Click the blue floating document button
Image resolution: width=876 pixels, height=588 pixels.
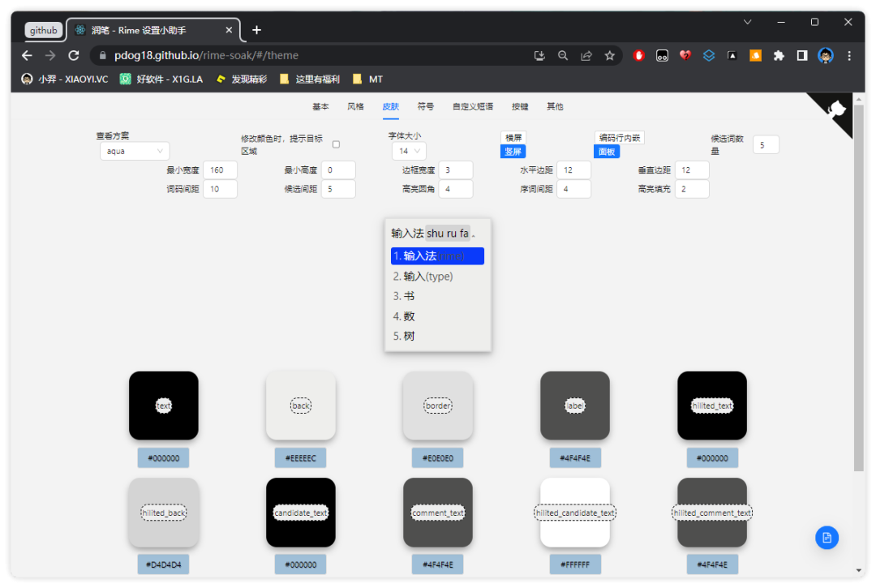point(827,538)
